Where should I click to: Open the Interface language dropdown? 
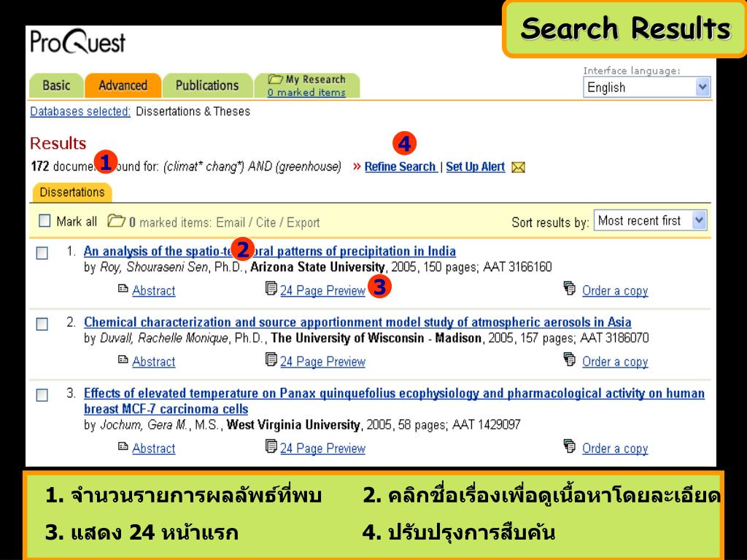(x=646, y=87)
